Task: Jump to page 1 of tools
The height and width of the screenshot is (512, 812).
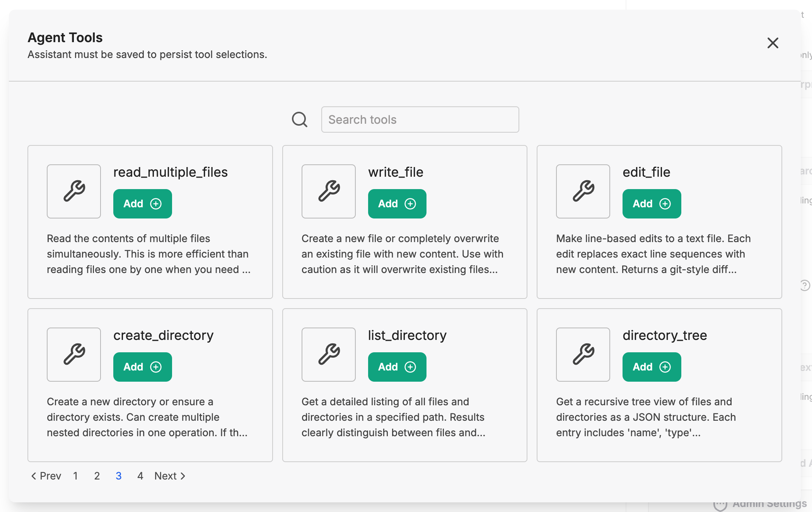Action: [75, 476]
